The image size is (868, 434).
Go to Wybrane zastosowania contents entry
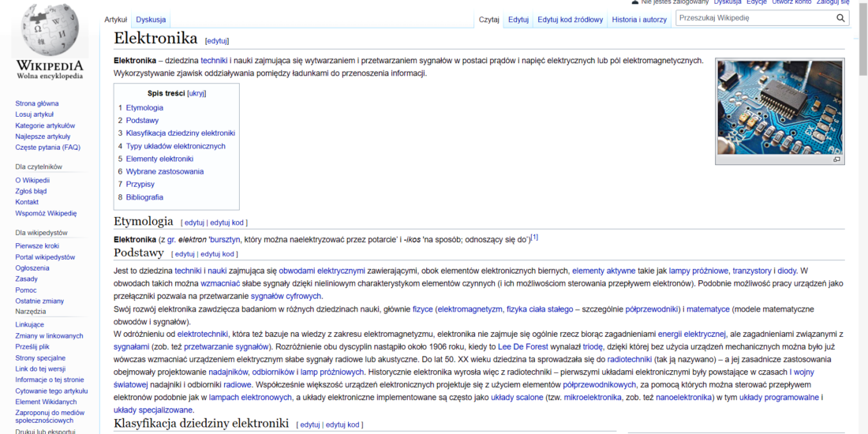pyautogui.click(x=164, y=171)
